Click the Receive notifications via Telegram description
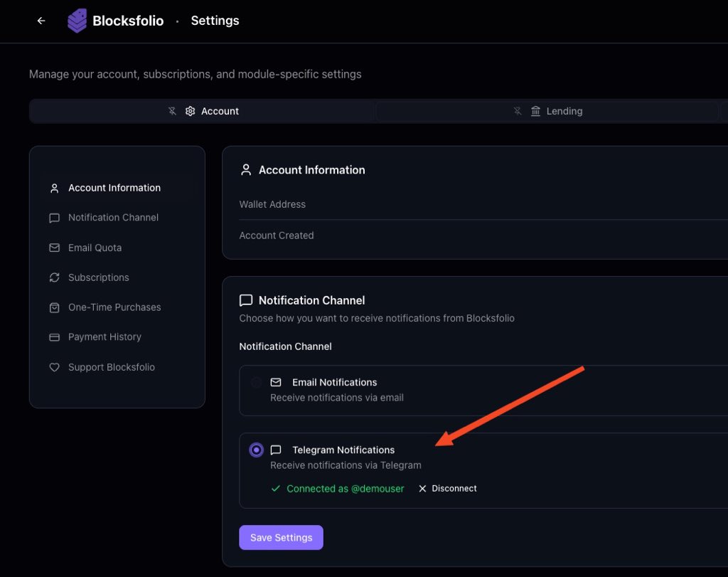 click(346, 465)
